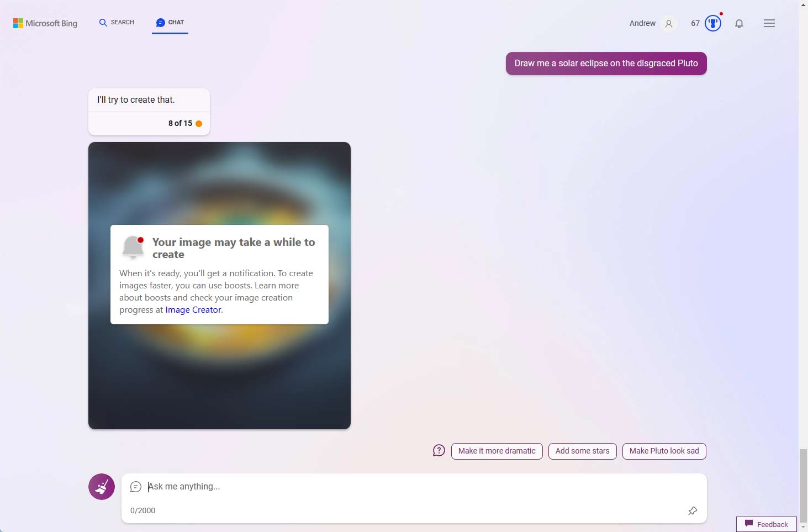Select the Make it more dramatic suggestion
Screen dimensions: 808x532
pos(496,451)
